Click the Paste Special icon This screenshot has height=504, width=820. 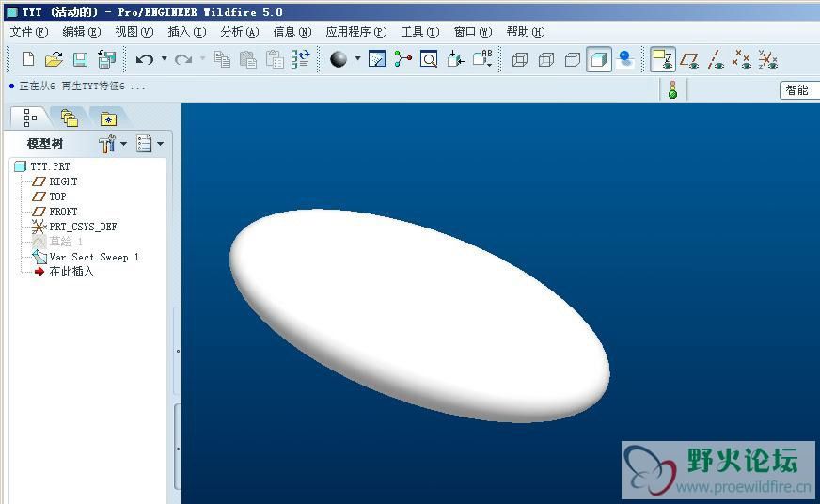275,59
